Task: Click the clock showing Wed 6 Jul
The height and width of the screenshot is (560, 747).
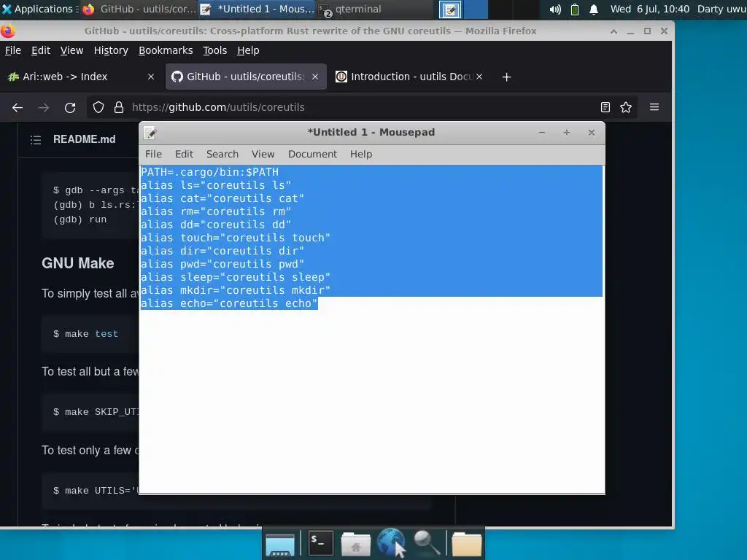Action: (650, 9)
